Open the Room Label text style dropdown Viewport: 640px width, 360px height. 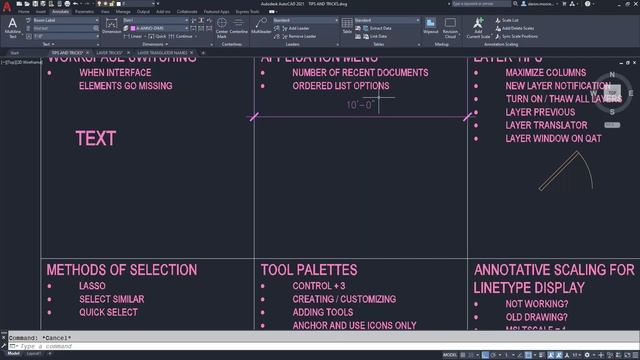coord(65,20)
